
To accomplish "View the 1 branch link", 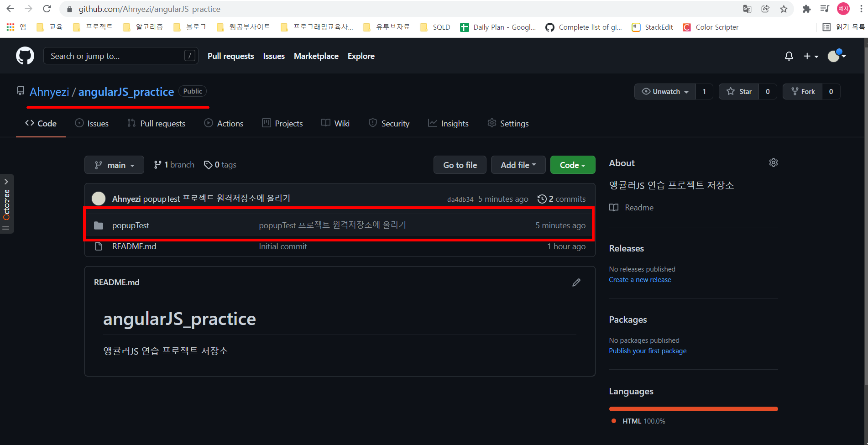I will pos(174,165).
